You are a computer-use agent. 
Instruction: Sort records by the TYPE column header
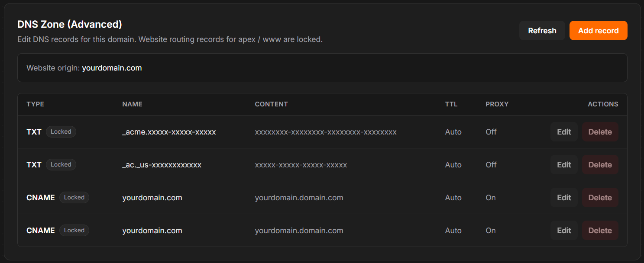coord(35,104)
